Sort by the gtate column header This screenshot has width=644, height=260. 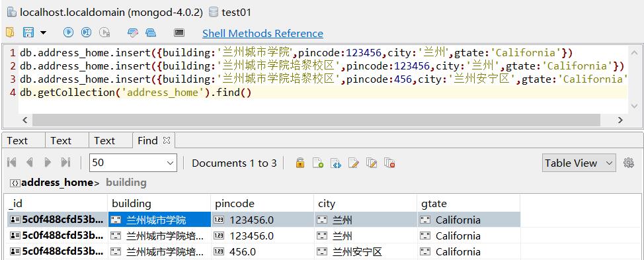(x=469, y=204)
